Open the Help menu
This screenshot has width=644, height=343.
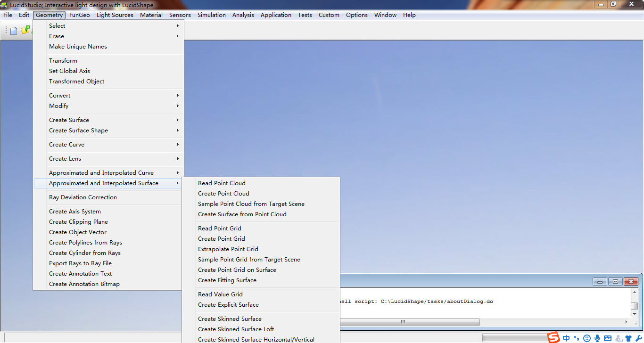(x=409, y=15)
